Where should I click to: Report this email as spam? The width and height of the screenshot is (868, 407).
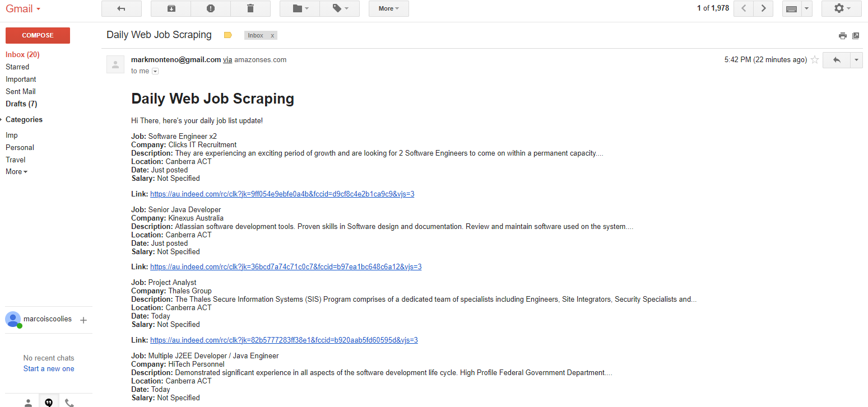[x=210, y=8]
